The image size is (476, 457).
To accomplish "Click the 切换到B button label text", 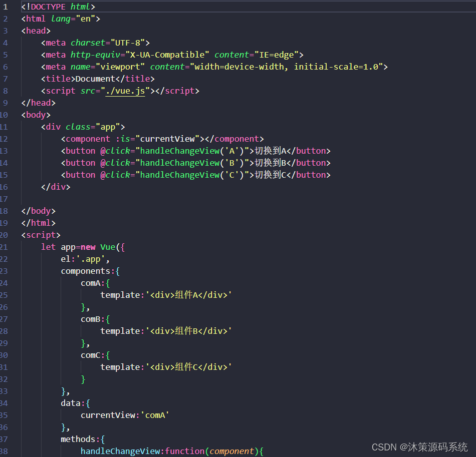I will pyautogui.click(x=271, y=163).
